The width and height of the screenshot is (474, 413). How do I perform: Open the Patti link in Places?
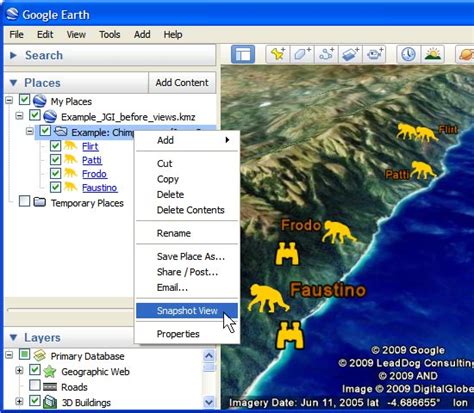pos(92,160)
